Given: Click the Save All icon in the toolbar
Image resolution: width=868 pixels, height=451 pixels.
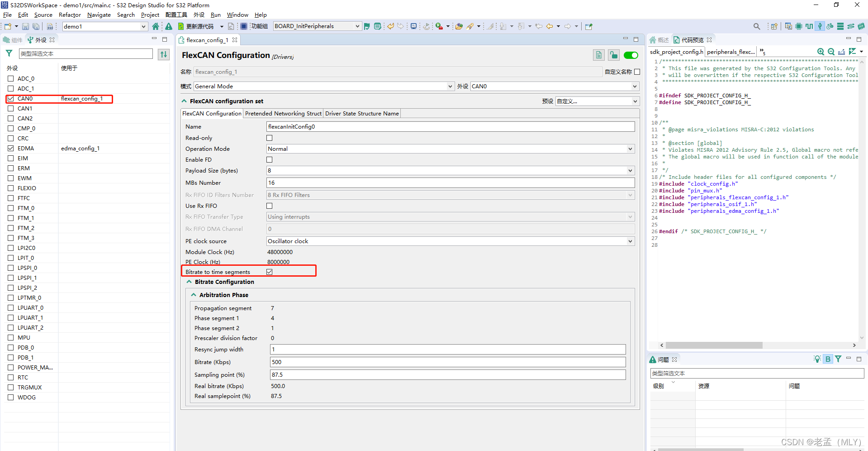Looking at the screenshot, I should pos(36,26).
